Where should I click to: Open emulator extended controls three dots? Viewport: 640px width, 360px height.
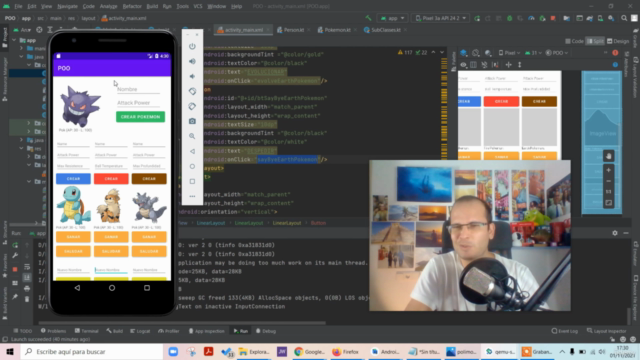(192, 196)
